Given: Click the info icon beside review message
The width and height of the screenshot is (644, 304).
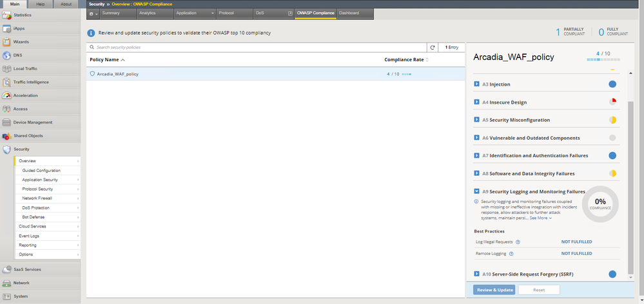Looking at the screenshot, I should 91,33.
